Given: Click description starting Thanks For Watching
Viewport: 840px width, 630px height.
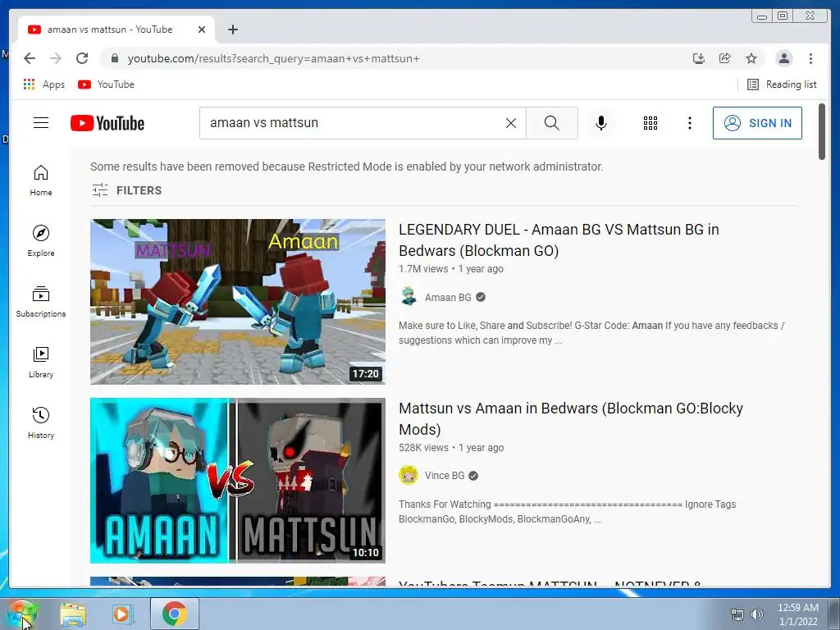Looking at the screenshot, I should pyautogui.click(x=568, y=512).
